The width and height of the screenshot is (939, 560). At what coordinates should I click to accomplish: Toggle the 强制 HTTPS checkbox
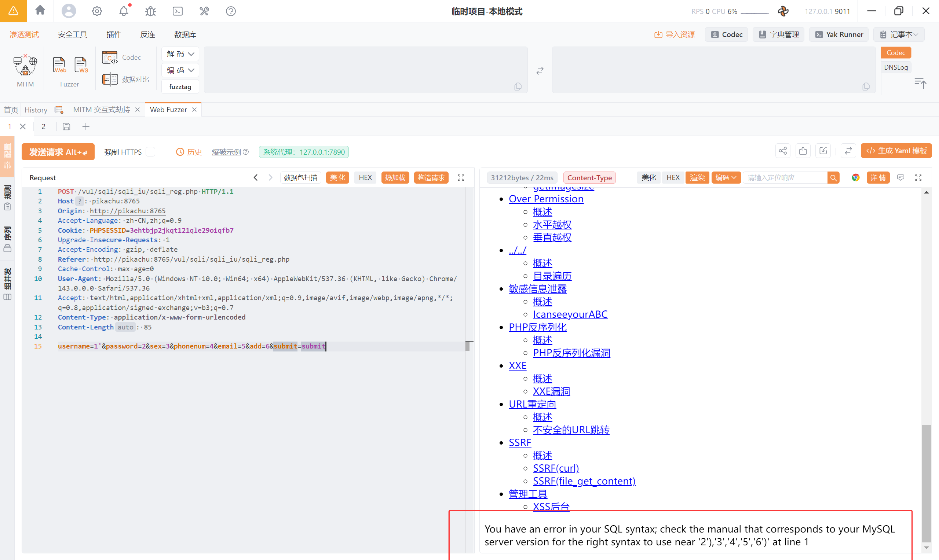(x=151, y=152)
